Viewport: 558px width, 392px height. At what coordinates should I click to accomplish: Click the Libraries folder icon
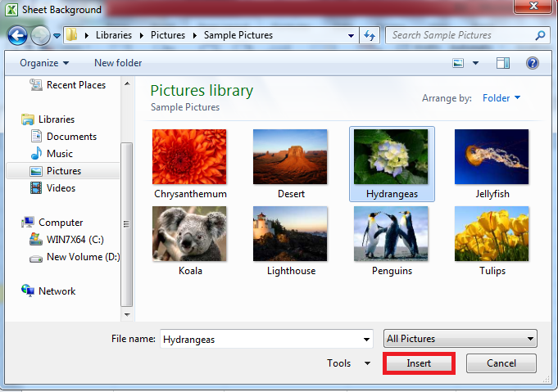[27, 119]
